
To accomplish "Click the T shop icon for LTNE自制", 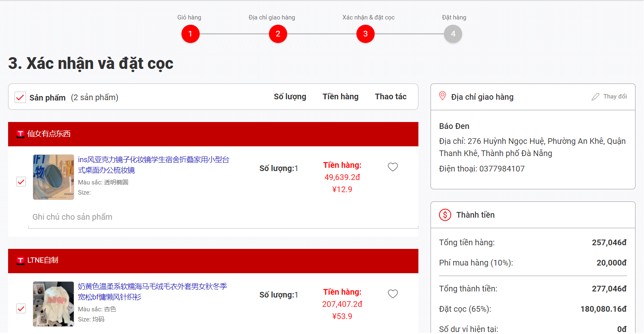I will [x=20, y=261].
